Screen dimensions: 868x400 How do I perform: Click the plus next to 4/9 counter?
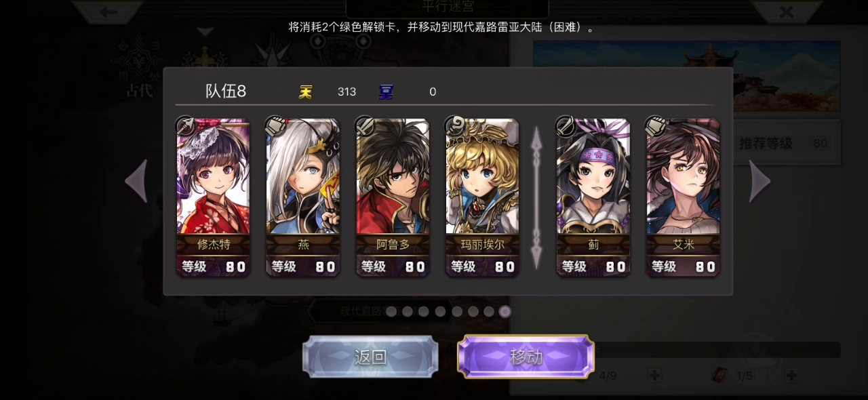(x=654, y=375)
